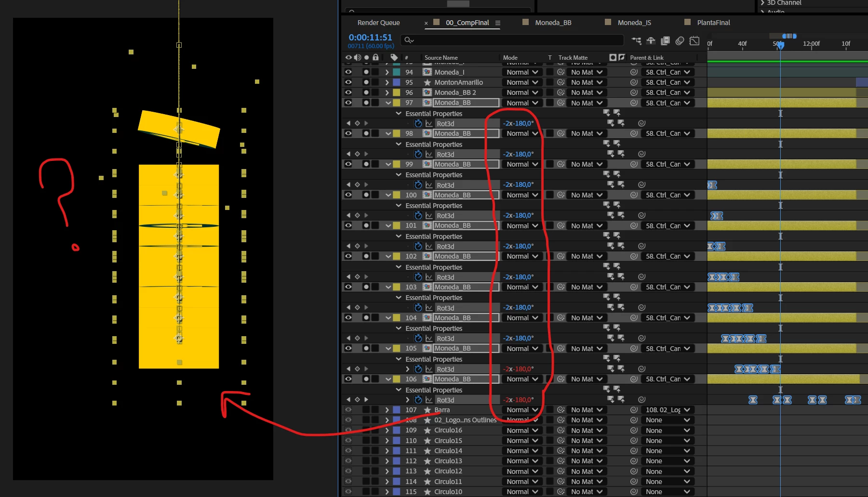Click the search magnifier icon in timeline
The image size is (868, 497).
click(x=409, y=40)
